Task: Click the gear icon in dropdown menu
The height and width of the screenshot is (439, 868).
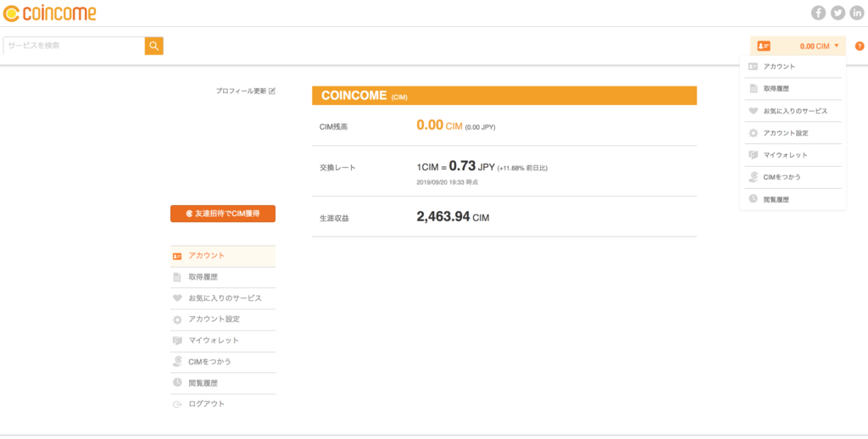Action: click(753, 133)
